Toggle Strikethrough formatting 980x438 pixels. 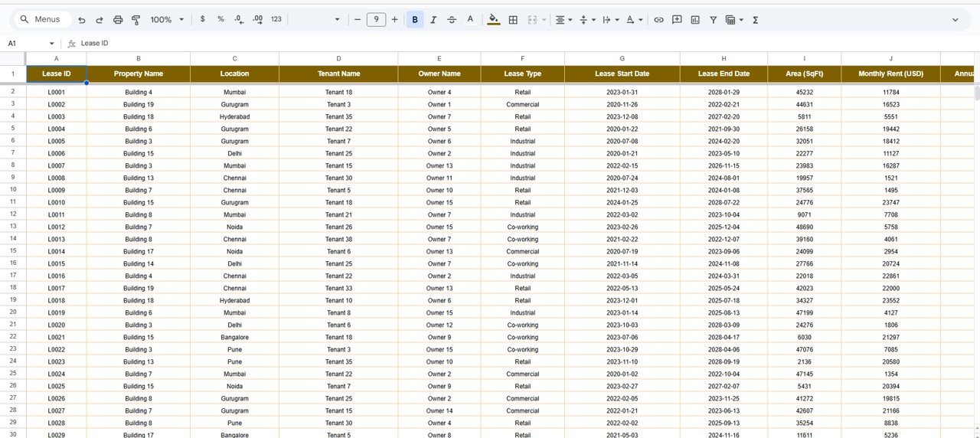(x=452, y=20)
